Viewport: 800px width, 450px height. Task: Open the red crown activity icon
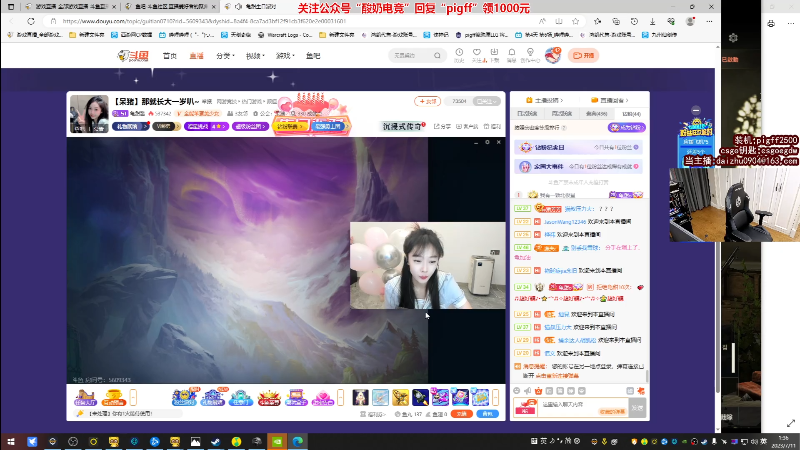click(268, 397)
